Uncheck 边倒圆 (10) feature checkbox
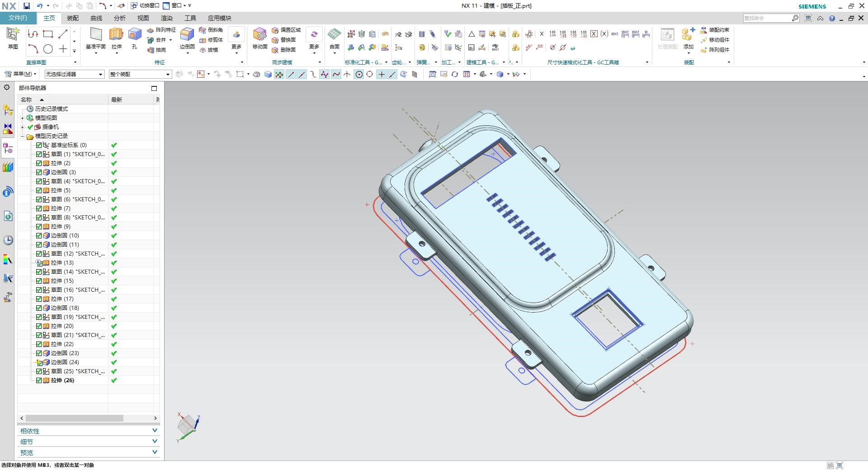Screen dimensions: 868x470 point(39,236)
